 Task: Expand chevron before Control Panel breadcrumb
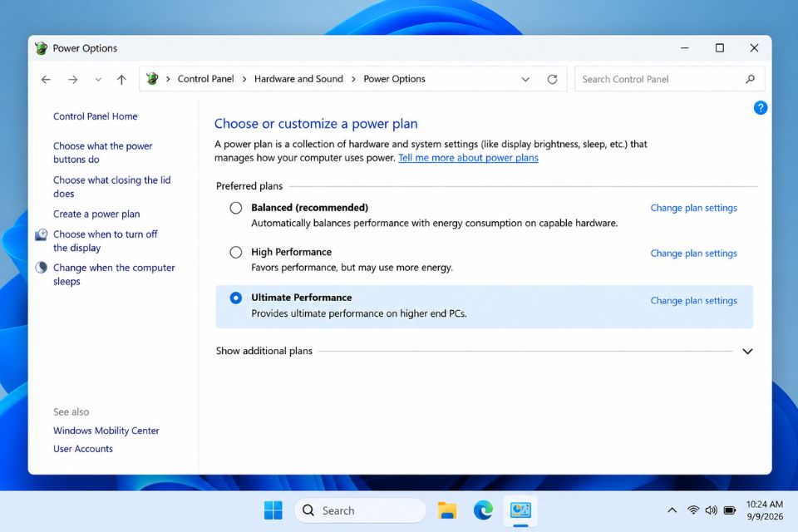[x=168, y=79]
